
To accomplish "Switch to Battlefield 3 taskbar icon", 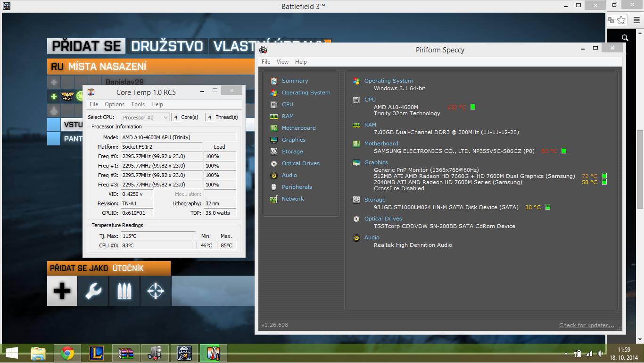I will point(184,353).
